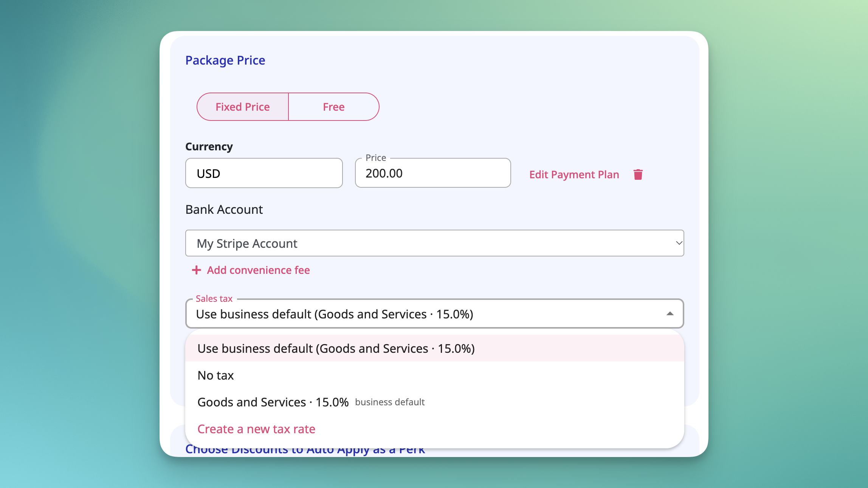The image size is (868, 488).
Task: Select the No tax option
Action: pos(435,375)
